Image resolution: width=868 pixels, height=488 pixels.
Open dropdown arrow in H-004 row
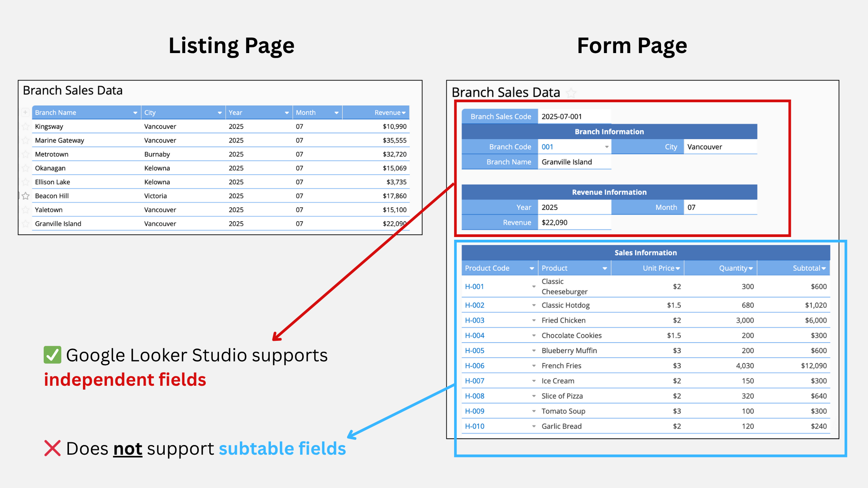pos(534,335)
